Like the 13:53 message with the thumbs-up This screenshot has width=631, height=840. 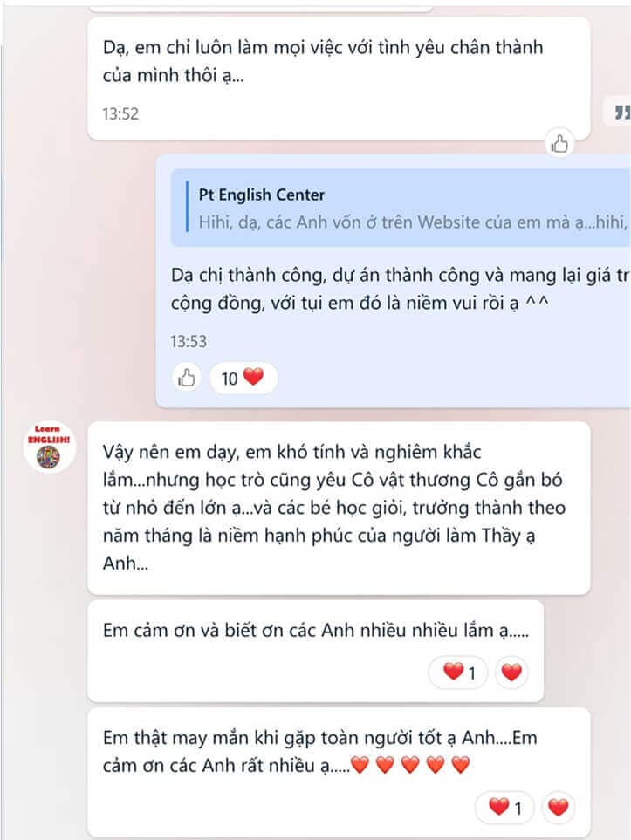click(x=186, y=379)
